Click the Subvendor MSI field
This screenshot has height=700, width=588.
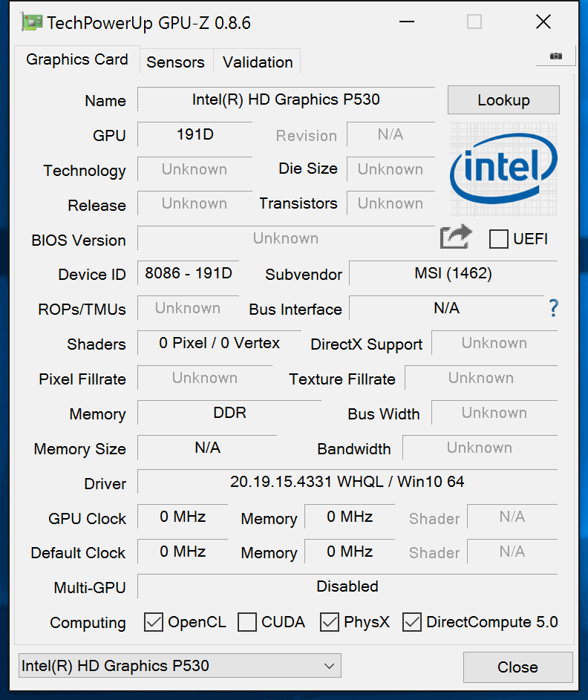453,273
